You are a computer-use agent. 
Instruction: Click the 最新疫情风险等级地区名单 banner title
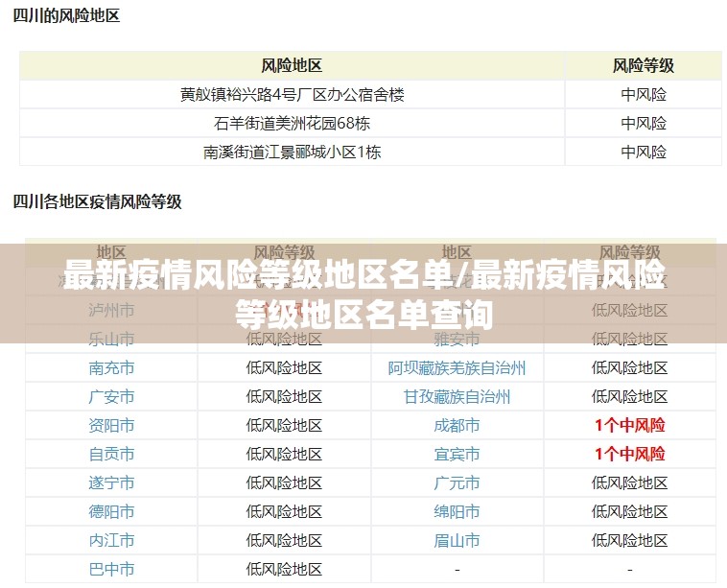coord(363,294)
